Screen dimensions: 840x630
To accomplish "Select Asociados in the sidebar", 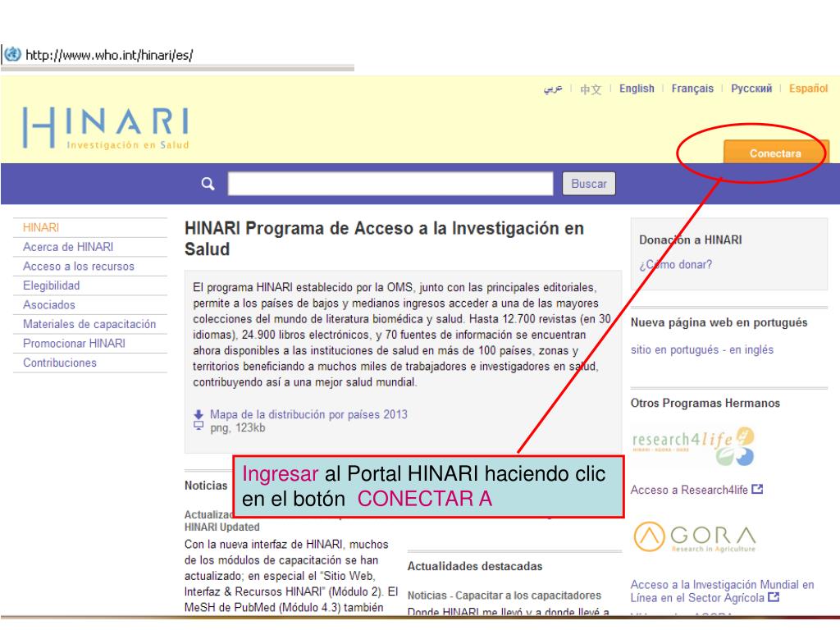I will point(49,305).
